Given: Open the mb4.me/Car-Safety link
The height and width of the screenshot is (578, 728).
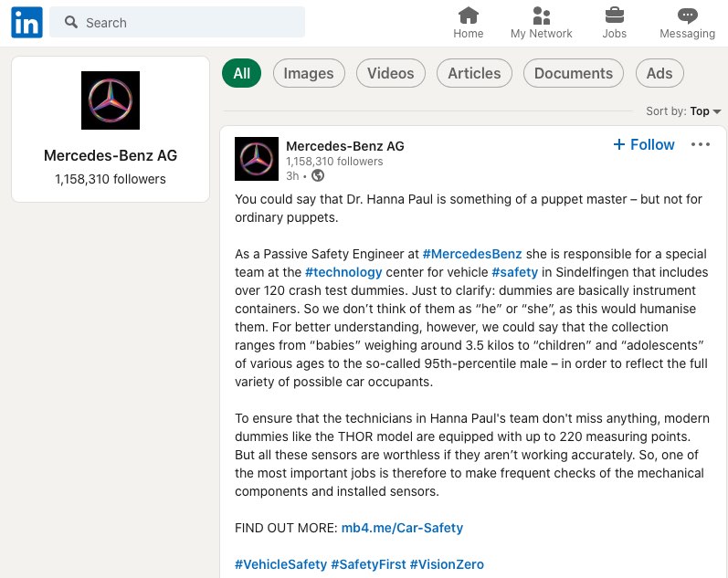Looking at the screenshot, I should (402, 528).
